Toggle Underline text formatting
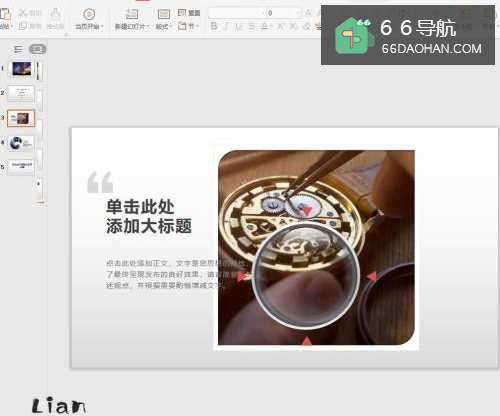 point(239,26)
